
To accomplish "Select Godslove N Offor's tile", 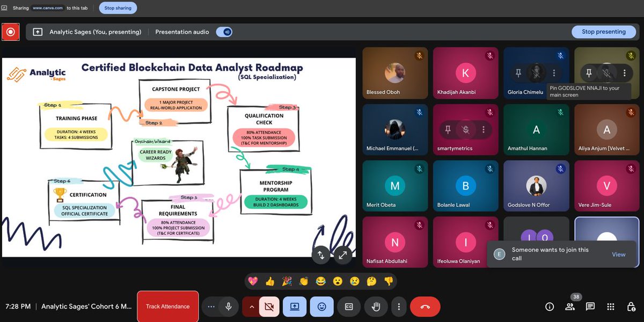I will tap(536, 186).
